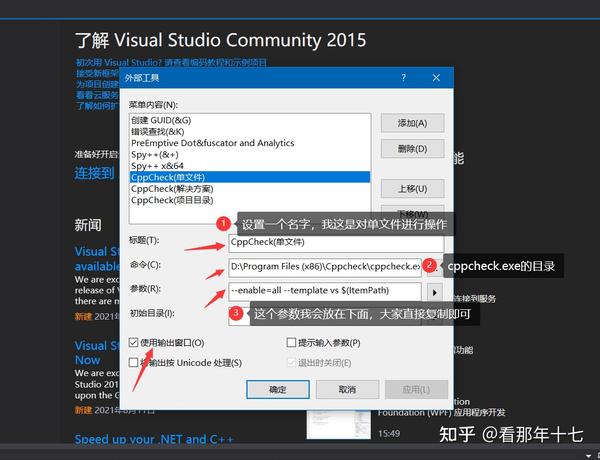Toggle 提示输入参数(P) checkbox
This screenshot has height=460, width=600.
[291, 343]
